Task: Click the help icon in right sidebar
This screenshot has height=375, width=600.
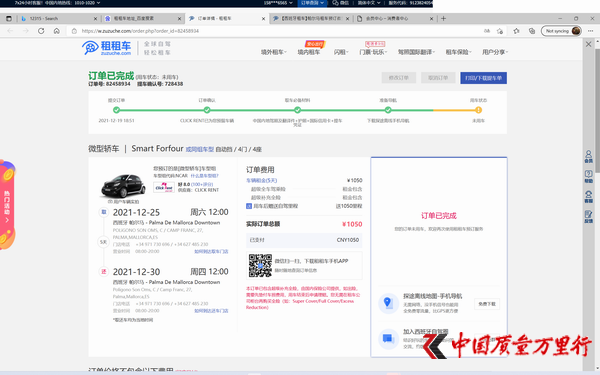Action: coord(589,176)
